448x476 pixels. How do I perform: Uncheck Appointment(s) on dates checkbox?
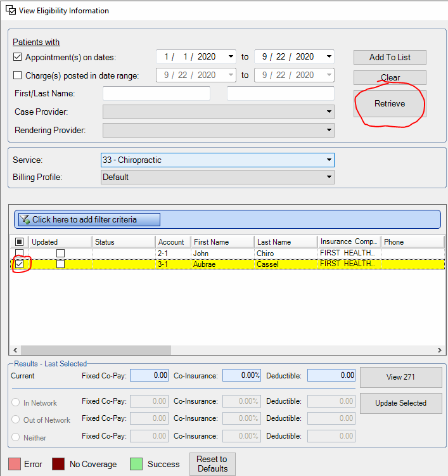[18, 57]
